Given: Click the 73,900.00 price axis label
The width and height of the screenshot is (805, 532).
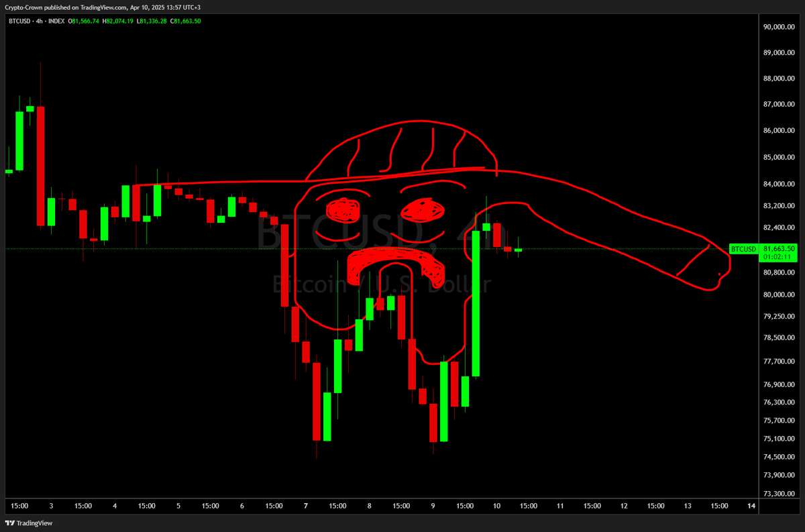Looking at the screenshot, I should (x=779, y=475).
